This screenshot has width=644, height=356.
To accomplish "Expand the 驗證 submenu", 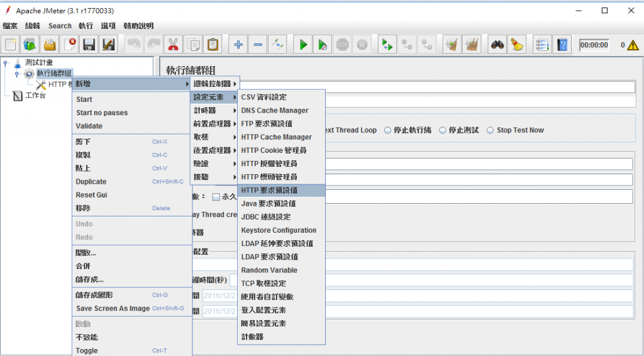I will 215,164.
